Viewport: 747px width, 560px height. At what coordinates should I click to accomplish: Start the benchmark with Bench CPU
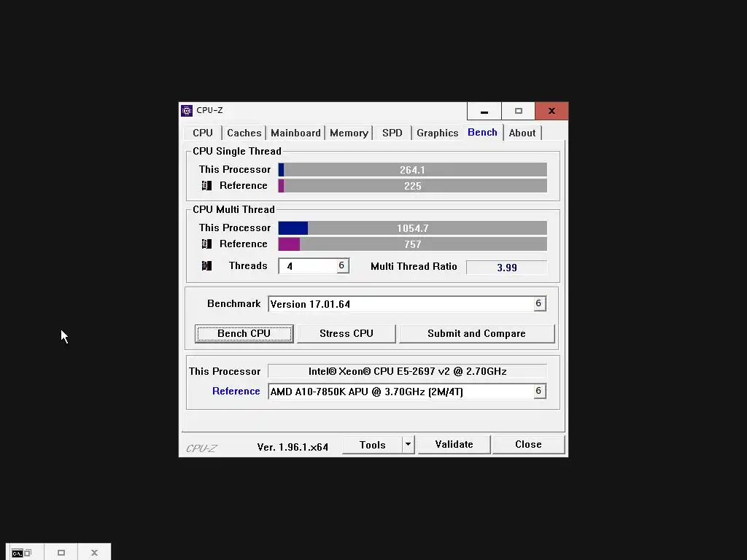pyautogui.click(x=244, y=333)
